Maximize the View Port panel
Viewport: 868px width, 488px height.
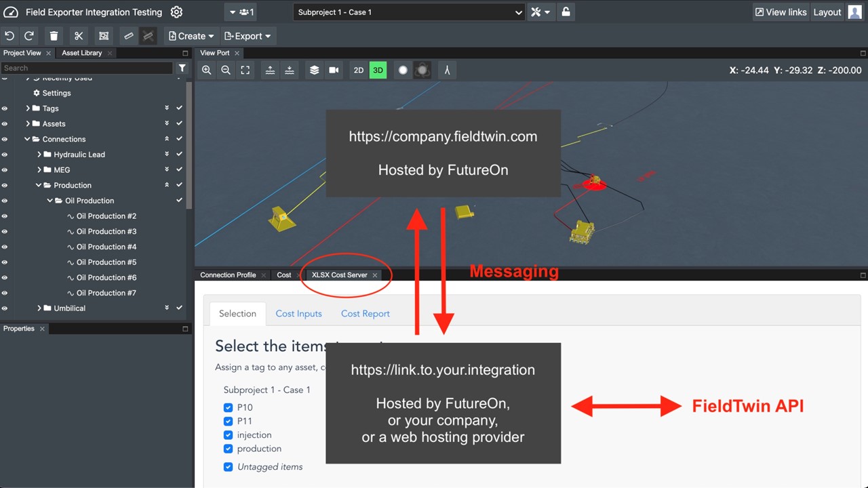coord(863,53)
